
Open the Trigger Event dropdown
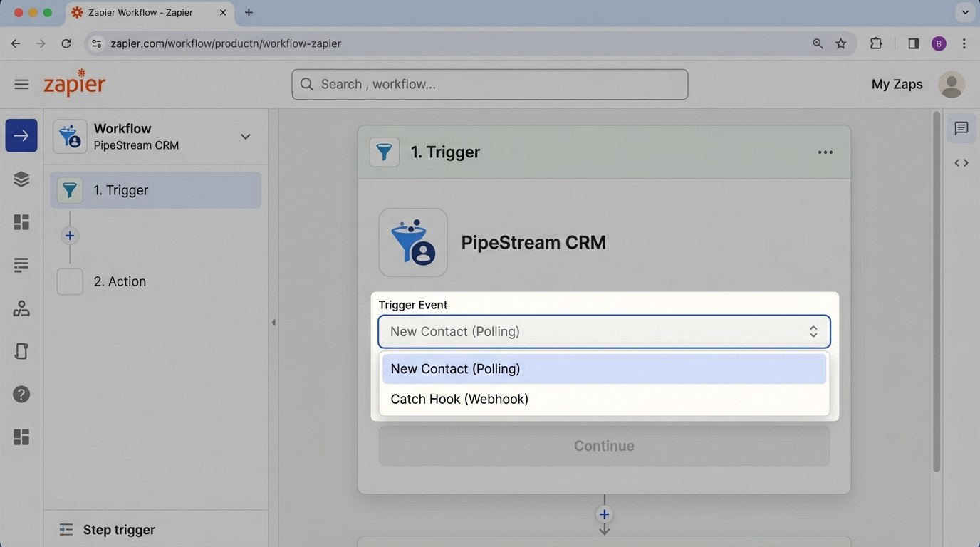pos(604,331)
